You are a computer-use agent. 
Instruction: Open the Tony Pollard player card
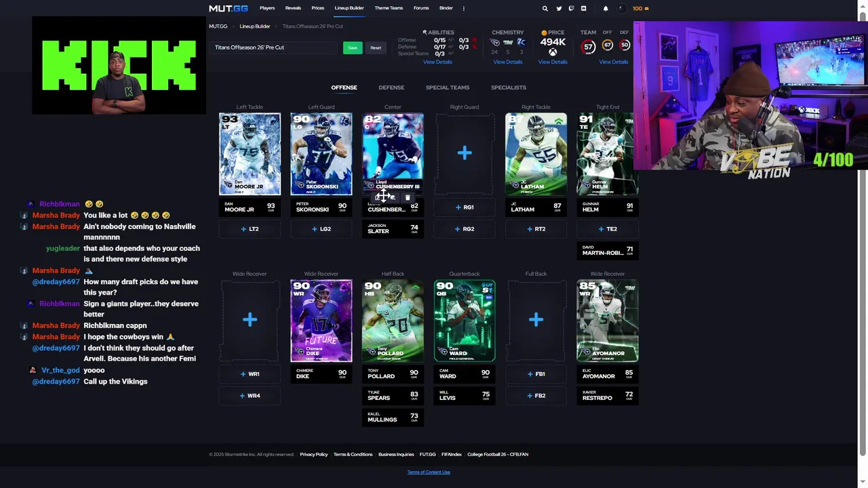pyautogui.click(x=393, y=321)
